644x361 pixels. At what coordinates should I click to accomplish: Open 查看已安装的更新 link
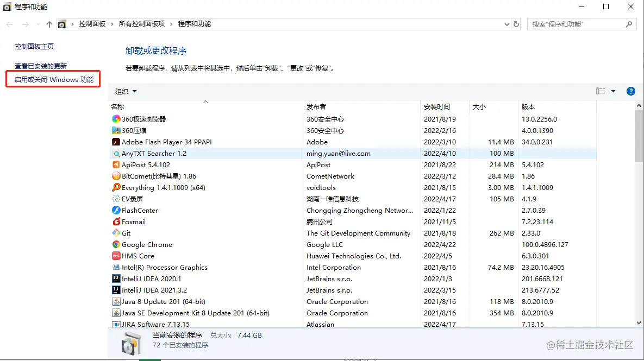[41, 66]
